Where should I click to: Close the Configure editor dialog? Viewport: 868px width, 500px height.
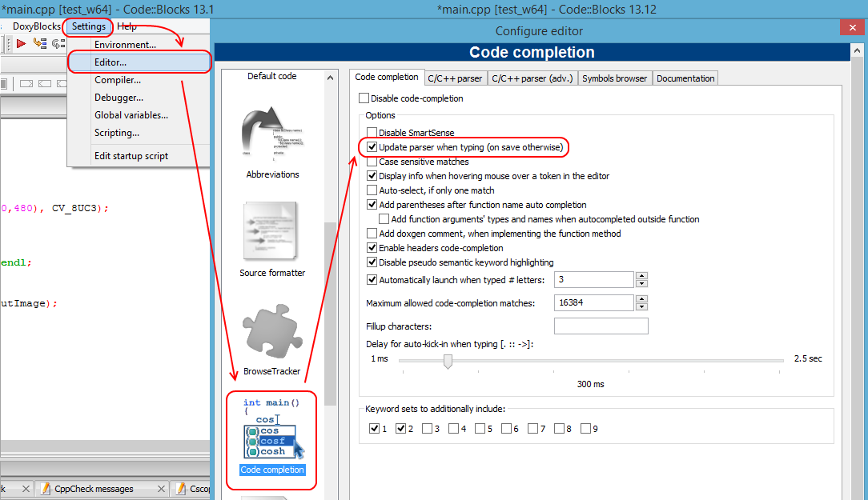pos(851,26)
